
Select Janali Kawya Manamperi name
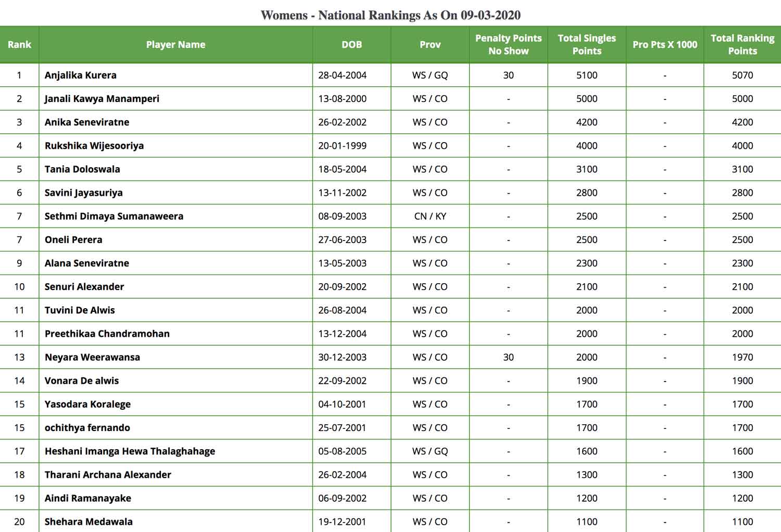pyautogui.click(x=102, y=99)
